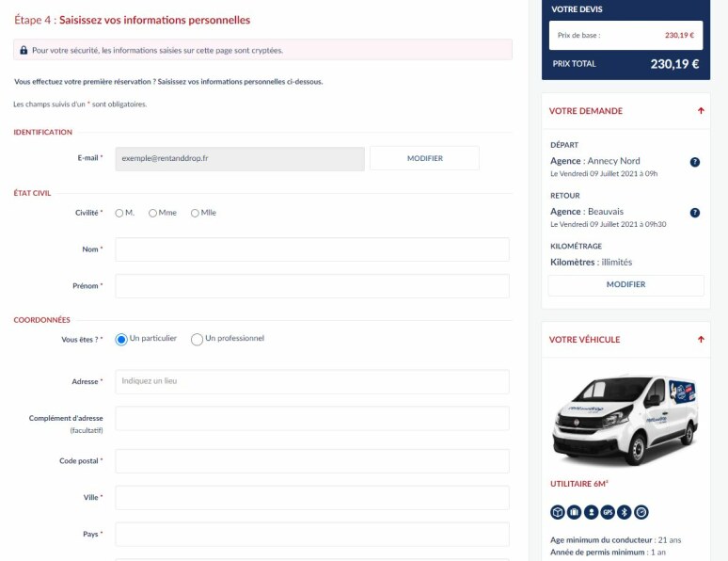The image size is (728, 561).
Task: Collapse the Votre véhicule panel
Action: tap(701, 339)
